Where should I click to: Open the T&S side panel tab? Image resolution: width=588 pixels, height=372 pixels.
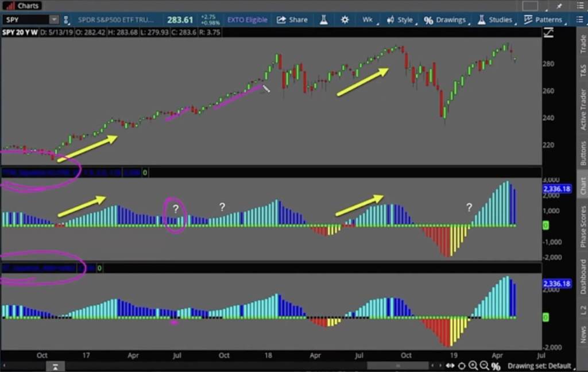coord(582,71)
